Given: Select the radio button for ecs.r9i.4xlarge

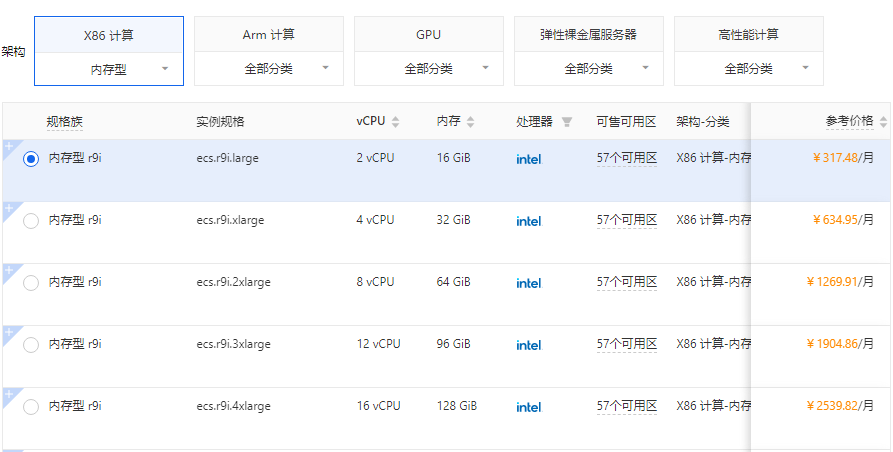Looking at the screenshot, I should 31,407.
